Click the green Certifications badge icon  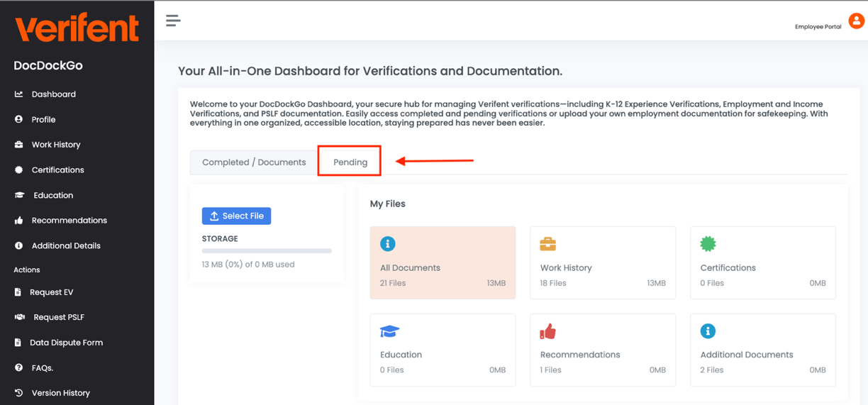tap(708, 244)
